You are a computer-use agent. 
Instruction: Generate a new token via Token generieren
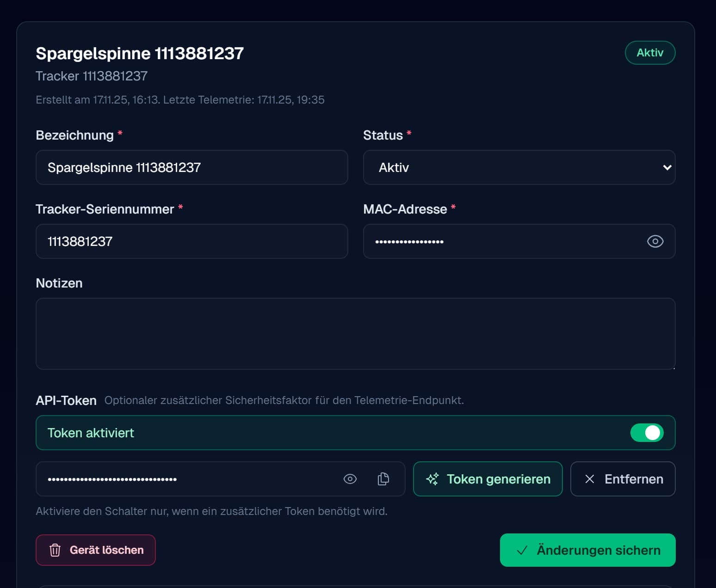[488, 479]
